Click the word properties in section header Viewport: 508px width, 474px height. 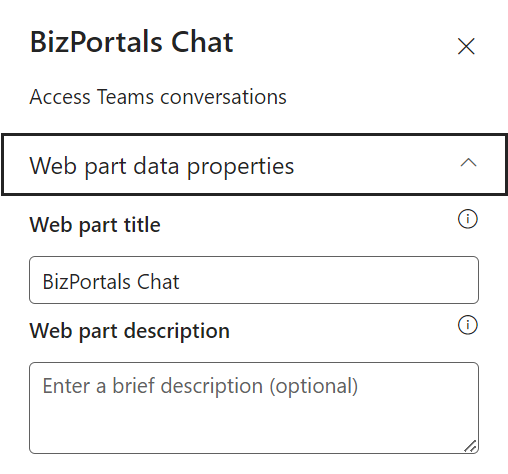[x=240, y=166]
